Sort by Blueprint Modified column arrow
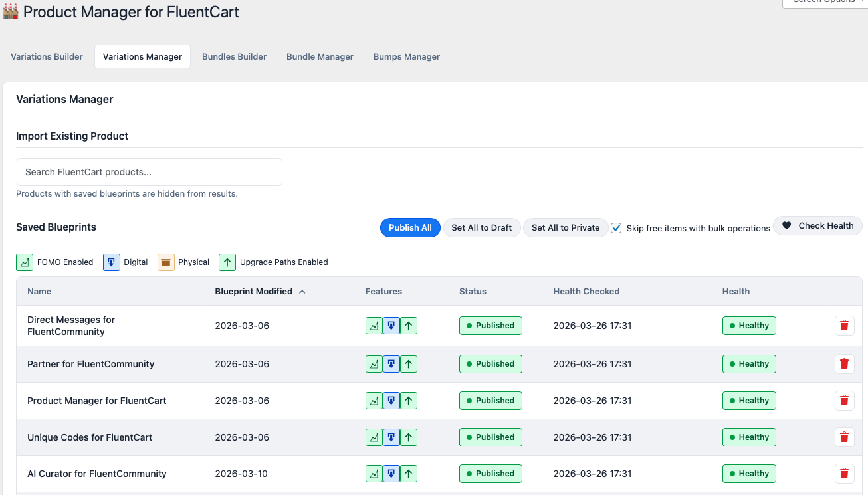Screen dimensions: 868x495 302,292
